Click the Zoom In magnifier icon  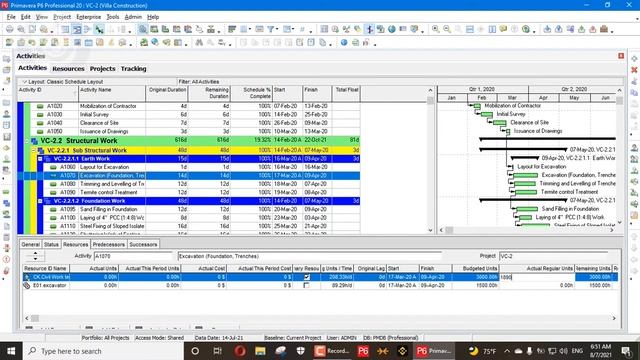click(x=436, y=29)
